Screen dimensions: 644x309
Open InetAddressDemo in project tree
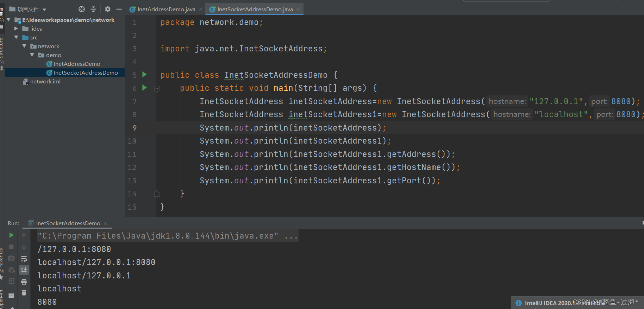(77, 64)
